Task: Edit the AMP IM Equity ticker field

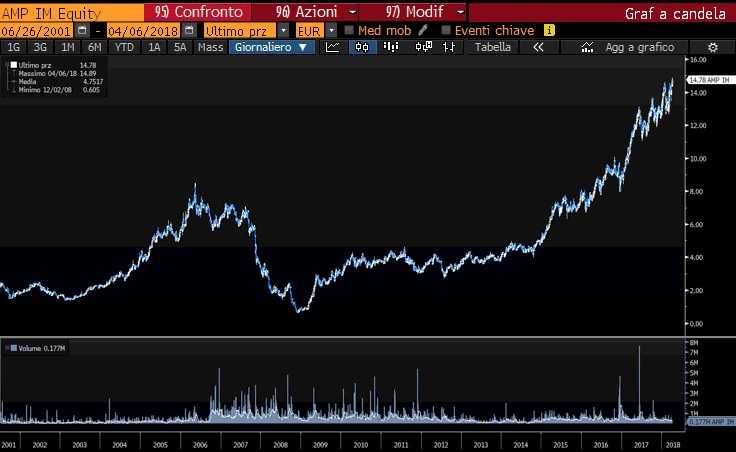Action: (71, 13)
